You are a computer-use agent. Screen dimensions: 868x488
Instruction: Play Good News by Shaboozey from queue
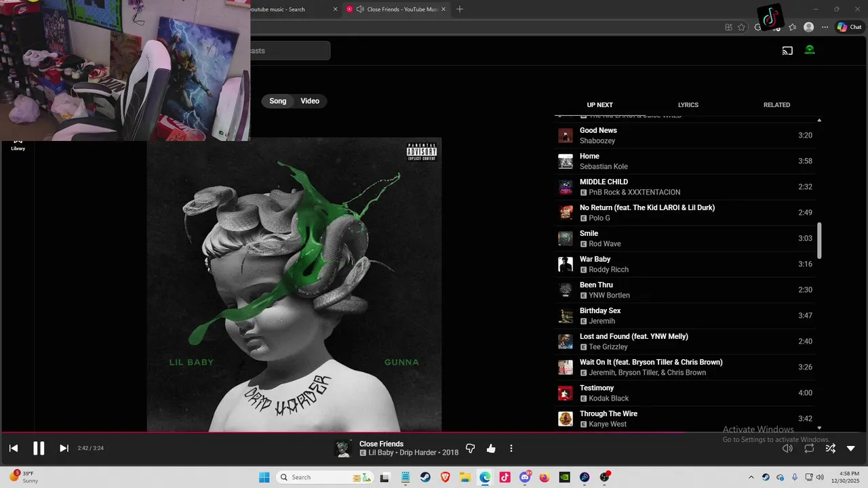[685, 136]
